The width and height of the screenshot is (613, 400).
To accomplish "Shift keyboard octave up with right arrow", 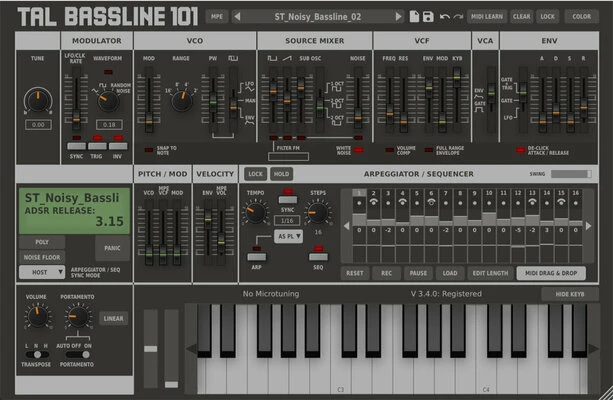I will 593,349.
